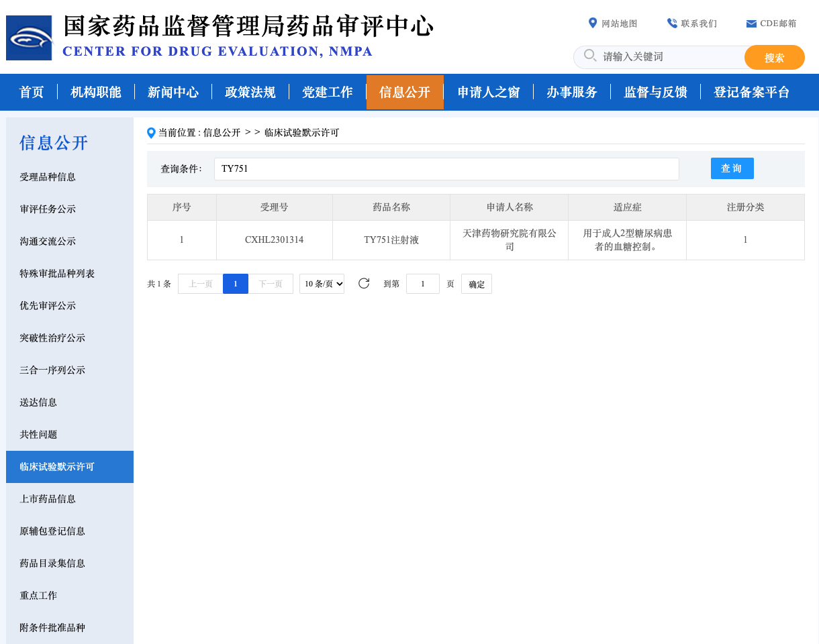
Task: Open the 政策法规 navigation menu
Action: click(x=250, y=93)
